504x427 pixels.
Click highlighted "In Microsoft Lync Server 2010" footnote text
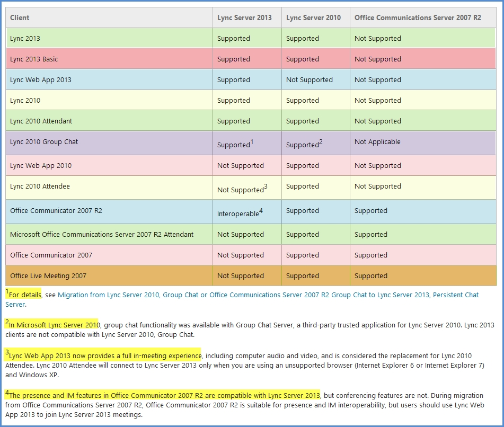(x=52, y=324)
